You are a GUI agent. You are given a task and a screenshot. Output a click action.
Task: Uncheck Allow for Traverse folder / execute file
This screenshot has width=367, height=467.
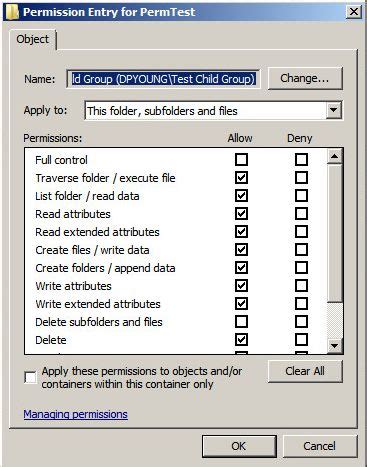point(241,178)
